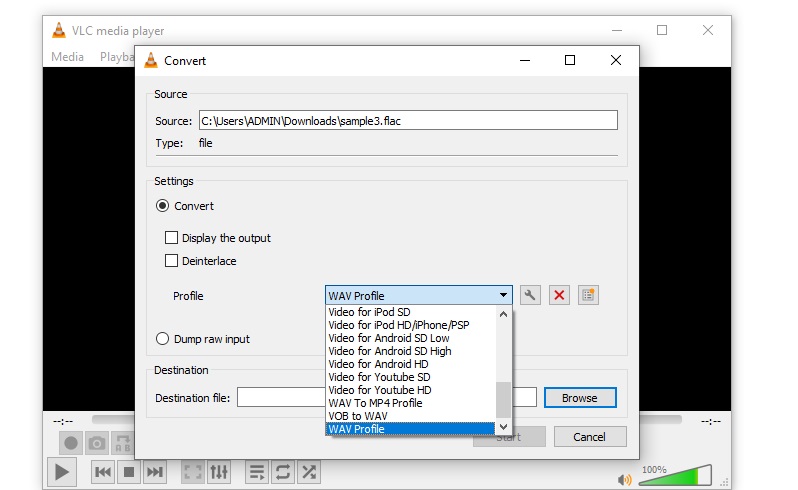This screenshot has width=798, height=490.
Task: Maximize the Convert dialog
Action: [x=570, y=61]
